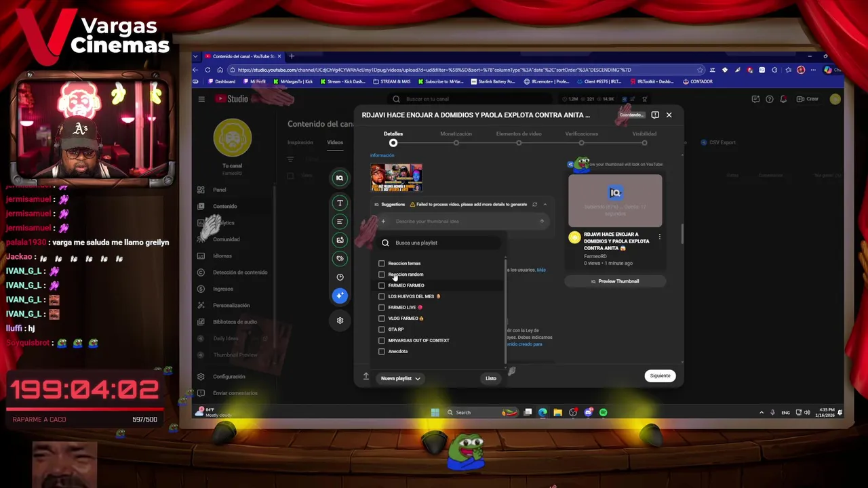Screen dimensions: 868x488
Task: Open the vidIQ description lines tool
Action: tap(340, 221)
